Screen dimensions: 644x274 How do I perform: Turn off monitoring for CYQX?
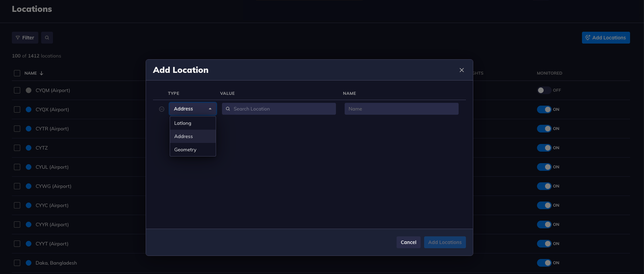[x=544, y=109]
